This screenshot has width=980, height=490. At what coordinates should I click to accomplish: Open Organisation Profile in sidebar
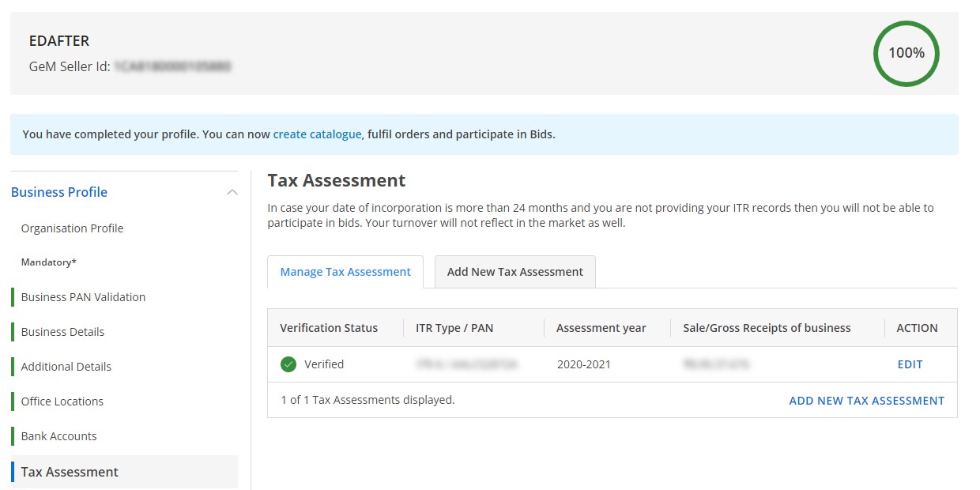72,228
